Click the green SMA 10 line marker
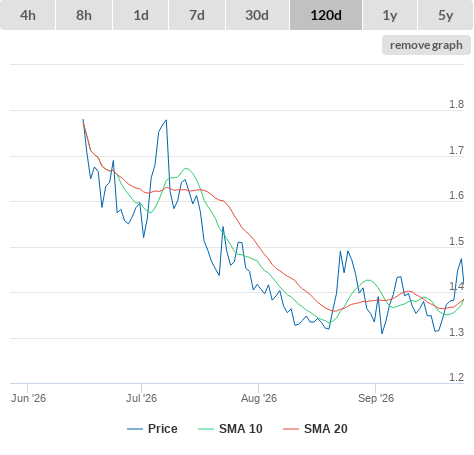 coord(206,429)
